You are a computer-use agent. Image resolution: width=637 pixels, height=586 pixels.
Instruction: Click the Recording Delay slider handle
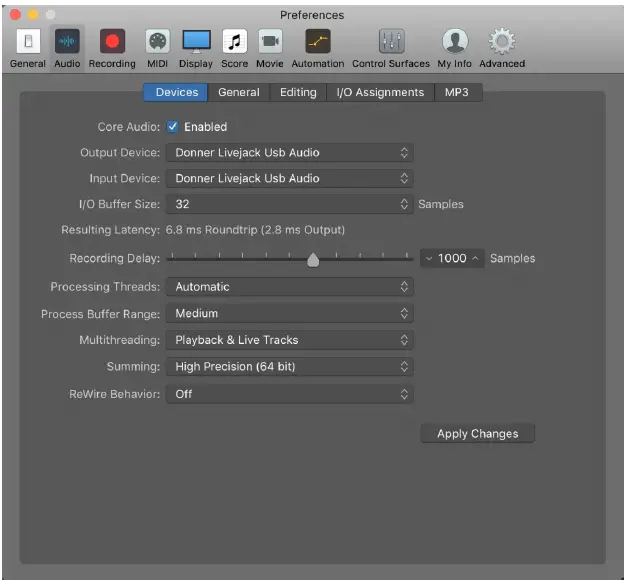click(313, 260)
